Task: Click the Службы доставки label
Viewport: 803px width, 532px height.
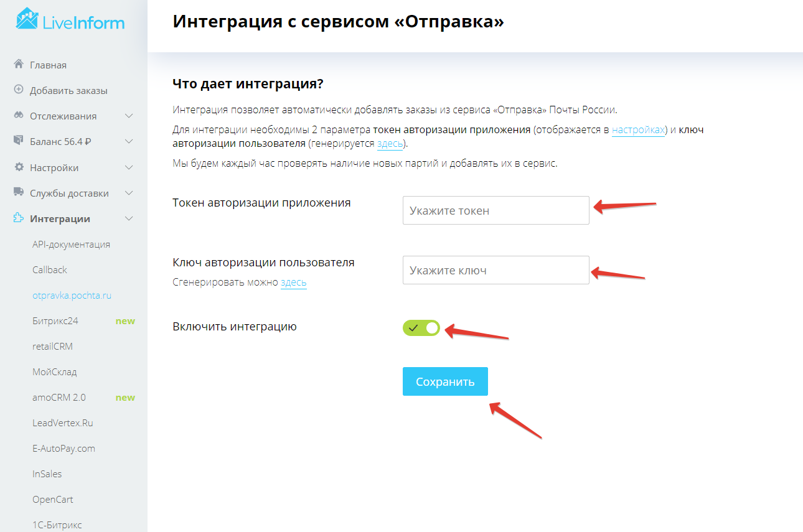Action: pos(69,193)
